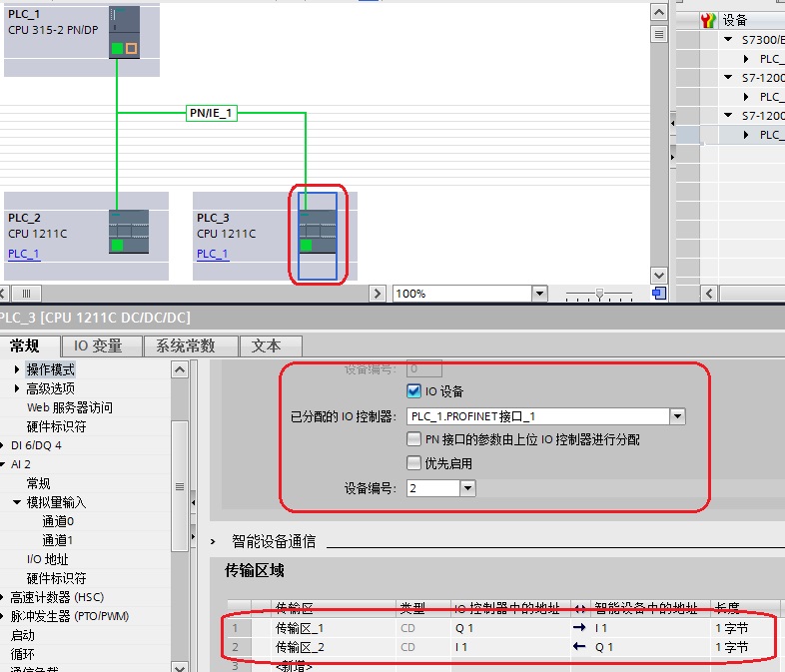Select 高速计数器 (HSC) in the tree

[x=57, y=597]
